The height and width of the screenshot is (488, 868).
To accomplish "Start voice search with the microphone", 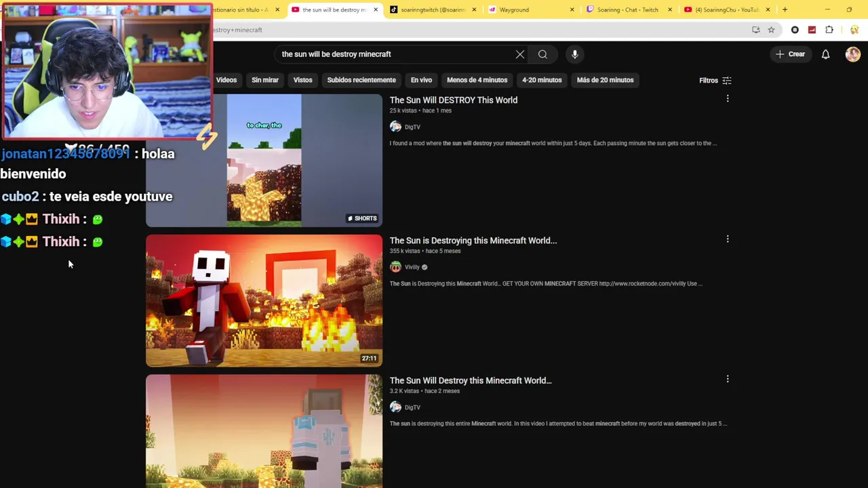I will click(574, 54).
